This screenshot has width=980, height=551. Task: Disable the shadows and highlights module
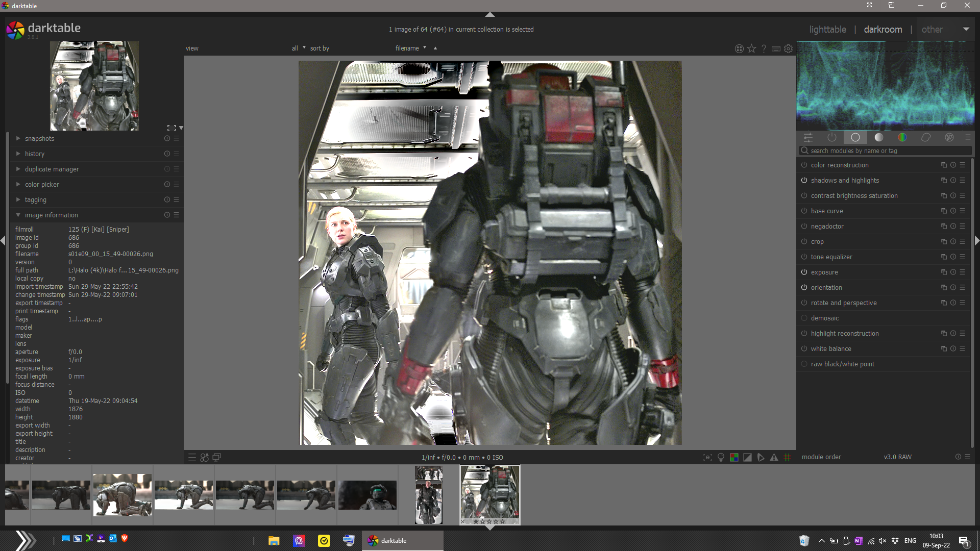coord(804,181)
